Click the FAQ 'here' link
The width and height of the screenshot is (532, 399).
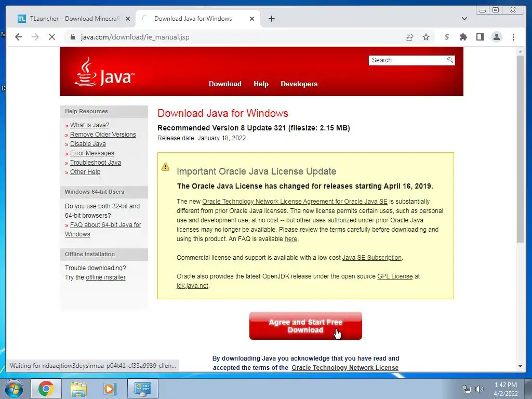pos(291,239)
